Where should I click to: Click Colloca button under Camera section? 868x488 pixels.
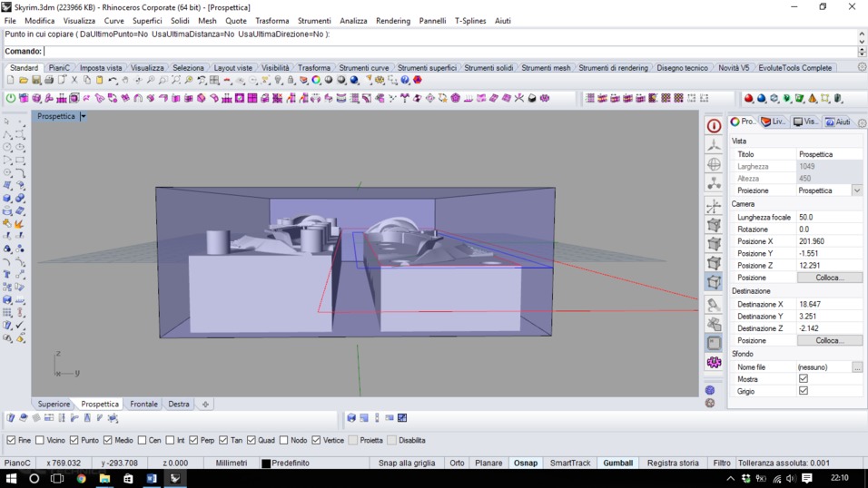tap(829, 278)
